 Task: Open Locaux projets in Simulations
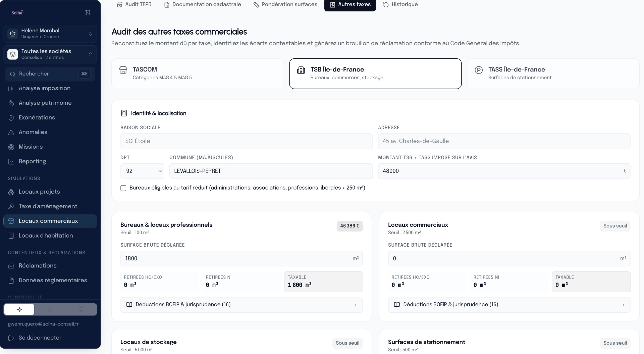pos(50,192)
